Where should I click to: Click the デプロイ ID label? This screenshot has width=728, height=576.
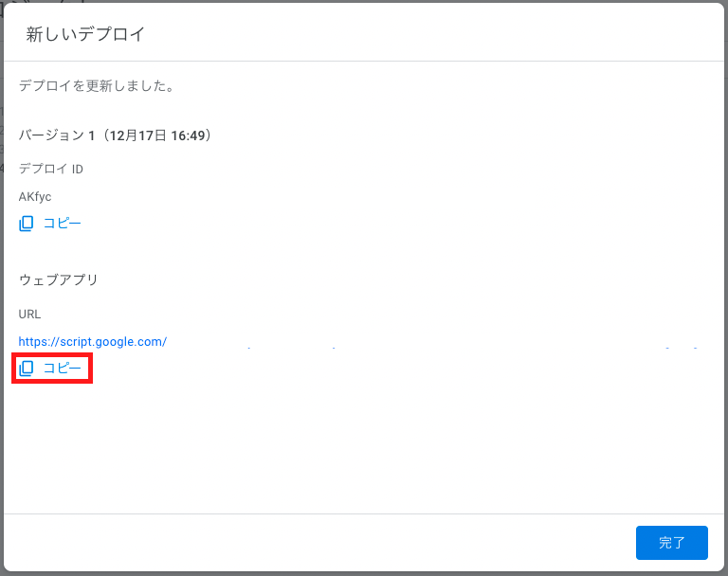tap(50, 169)
